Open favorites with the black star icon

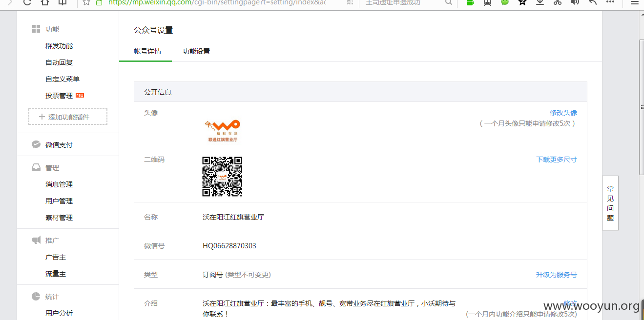coord(522,2)
